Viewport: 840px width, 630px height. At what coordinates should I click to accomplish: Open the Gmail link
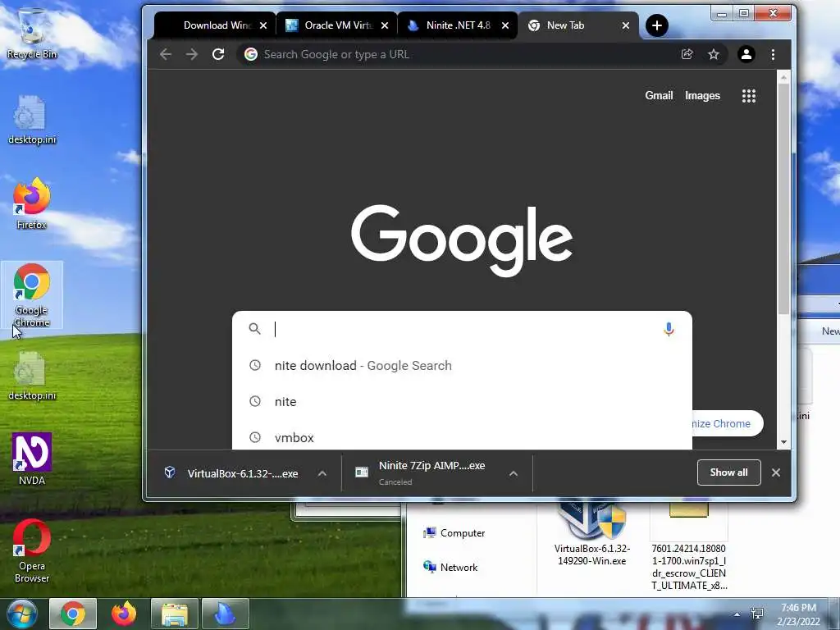coord(659,95)
